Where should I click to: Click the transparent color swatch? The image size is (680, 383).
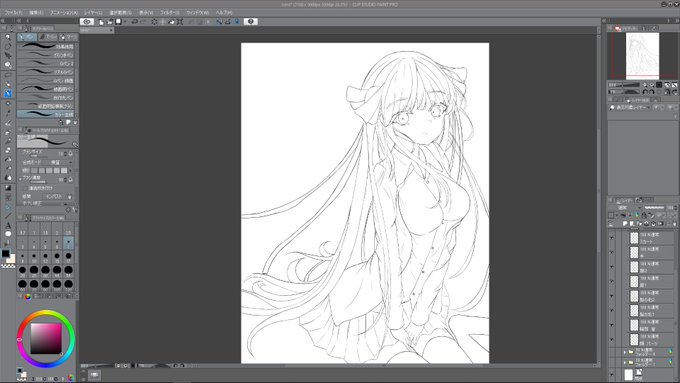[x=8, y=266]
